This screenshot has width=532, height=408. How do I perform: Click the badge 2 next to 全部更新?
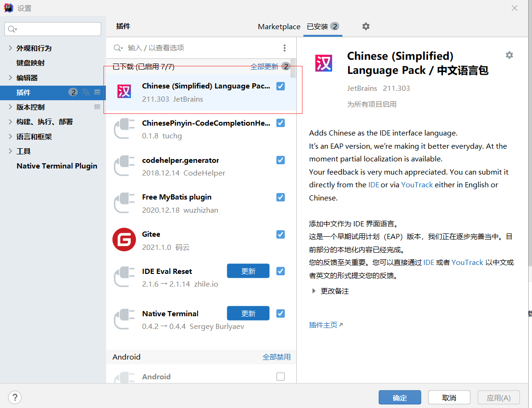click(286, 66)
